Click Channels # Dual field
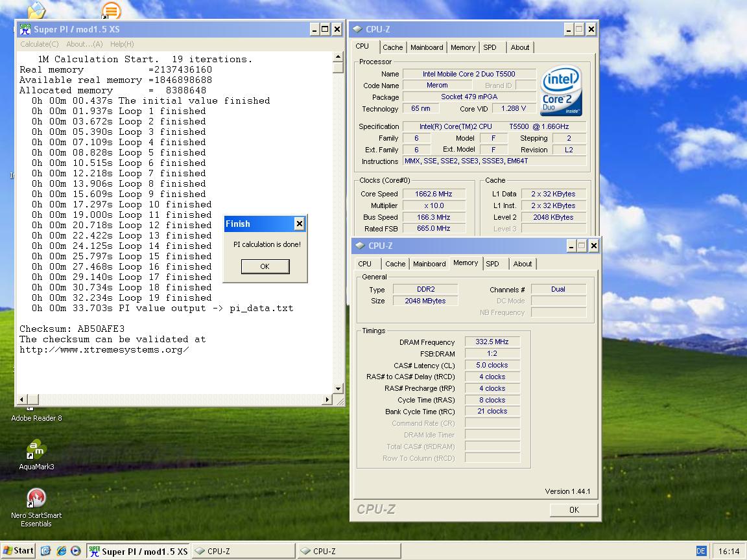 [x=558, y=289]
